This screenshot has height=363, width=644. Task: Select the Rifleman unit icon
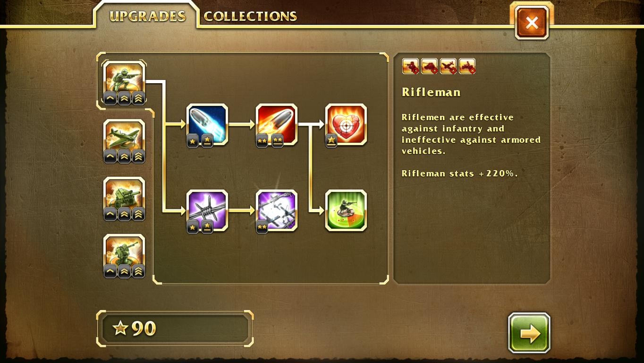pyautogui.click(x=124, y=78)
